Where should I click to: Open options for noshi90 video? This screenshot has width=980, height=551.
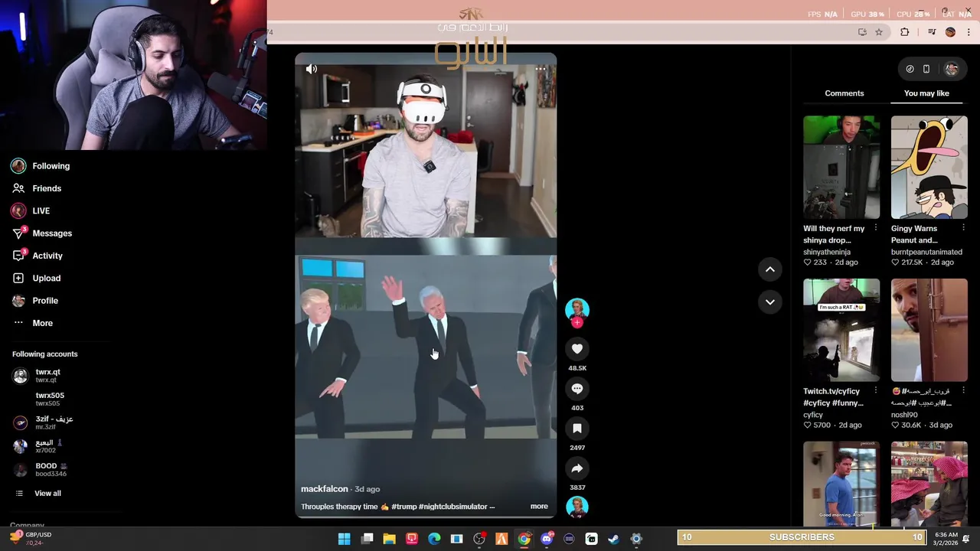pyautogui.click(x=963, y=391)
